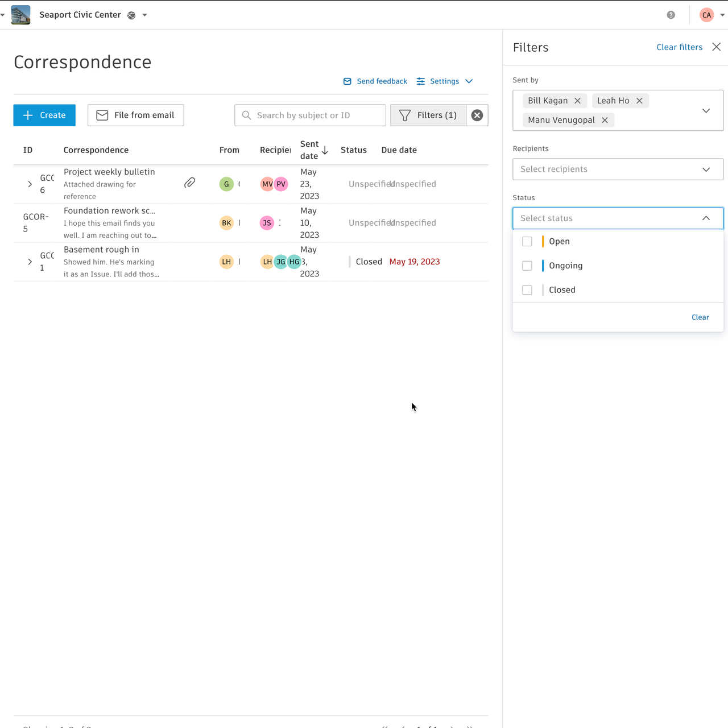Click the JS recipient avatar
This screenshot has width=728, height=728.
coord(267,223)
